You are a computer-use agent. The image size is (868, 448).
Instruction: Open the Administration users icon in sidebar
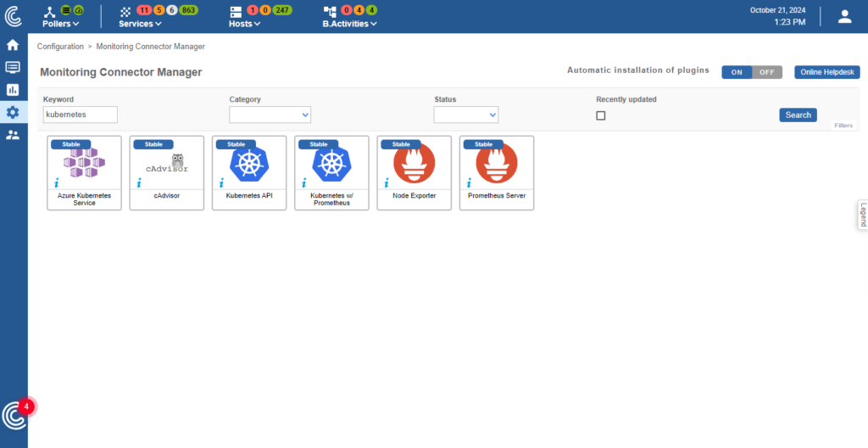[13, 134]
